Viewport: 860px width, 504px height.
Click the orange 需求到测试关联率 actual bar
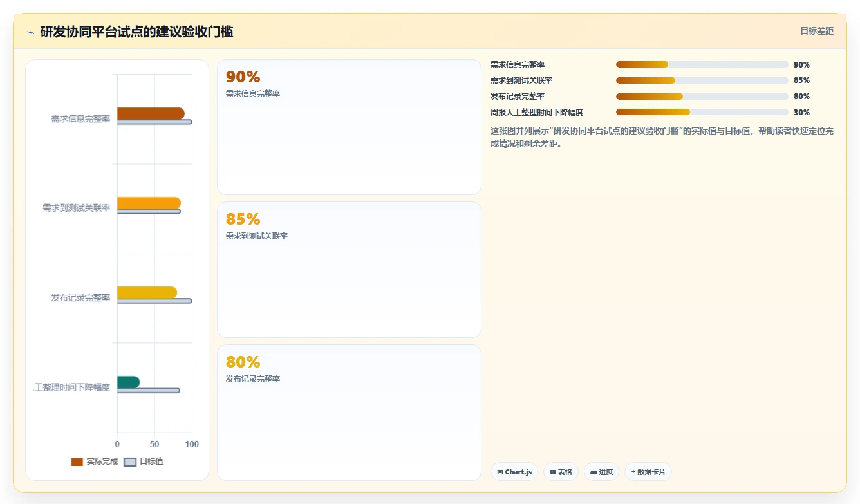(149, 203)
